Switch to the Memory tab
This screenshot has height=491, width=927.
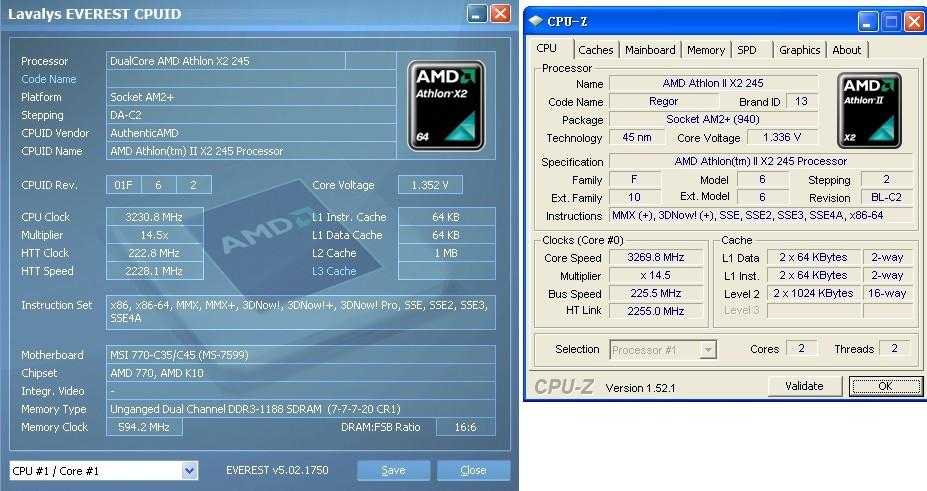pos(706,50)
